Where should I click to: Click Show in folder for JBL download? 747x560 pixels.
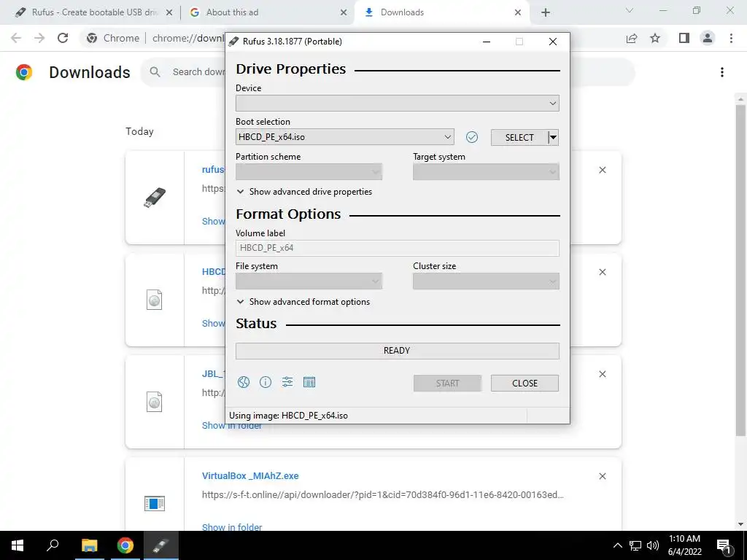click(231, 425)
